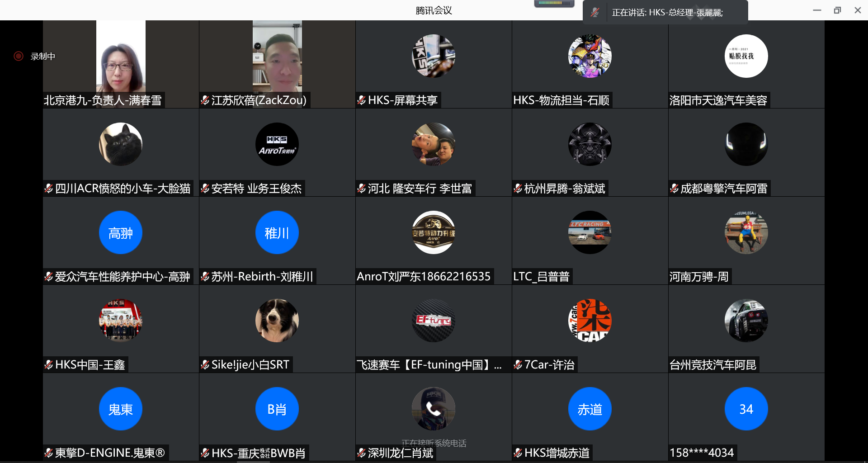Click the audio level meter at top
Viewport: 868px width, 463px height.
[554, 4]
